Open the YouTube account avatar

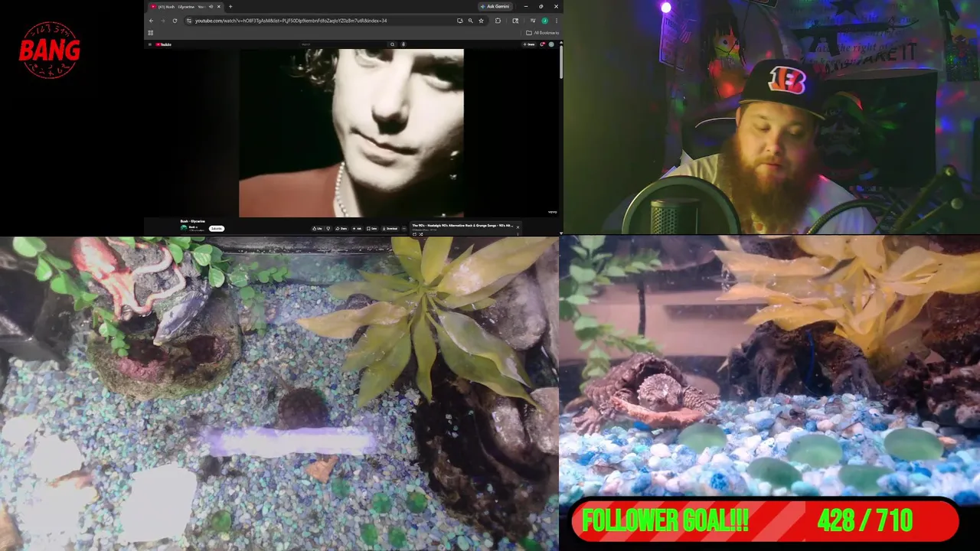(x=551, y=44)
